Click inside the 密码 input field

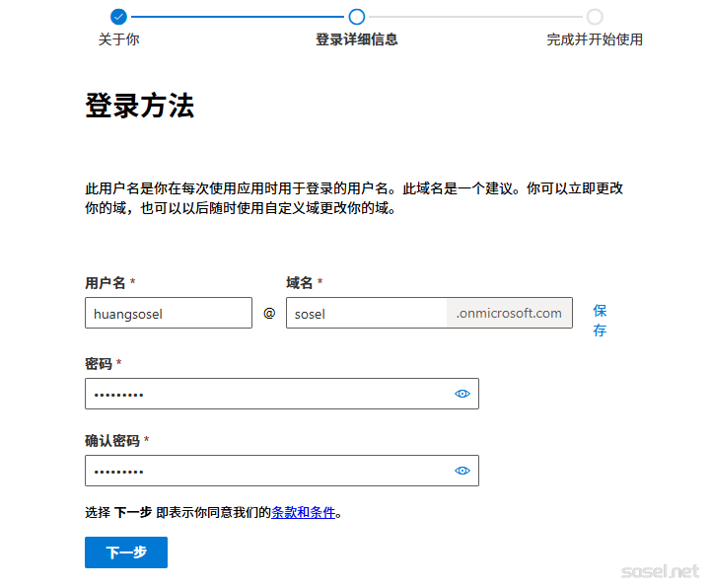[266, 394]
